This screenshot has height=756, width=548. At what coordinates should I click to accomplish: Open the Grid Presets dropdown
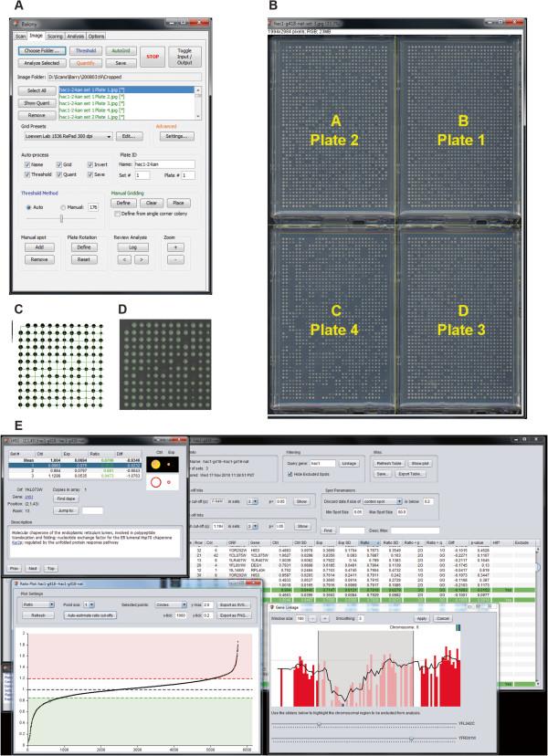pos(68,135)
